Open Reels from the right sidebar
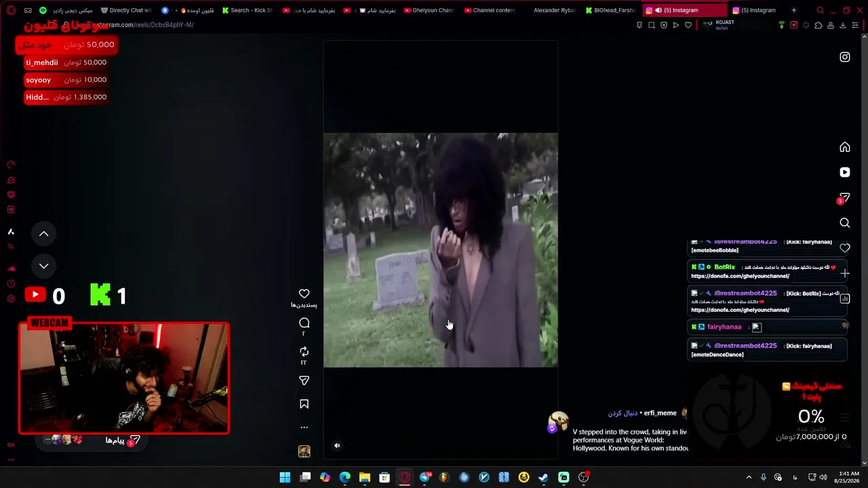 844,172
